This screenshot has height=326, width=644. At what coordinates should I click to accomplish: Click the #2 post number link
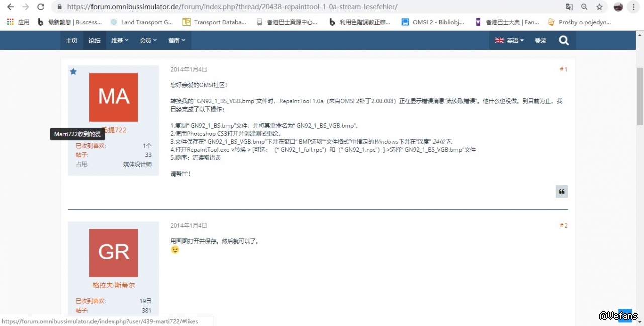pyautogui.click(x=563, y=225)
